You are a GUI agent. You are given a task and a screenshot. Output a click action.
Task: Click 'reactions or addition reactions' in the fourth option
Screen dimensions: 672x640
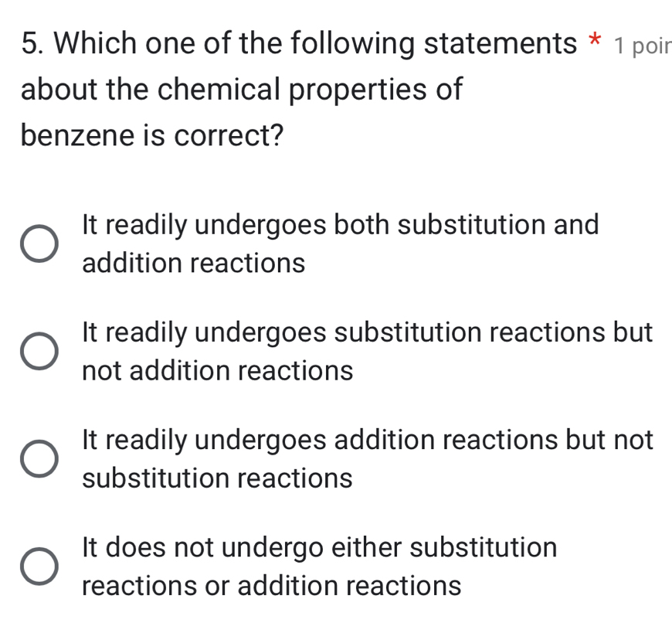tap(271, 586)
